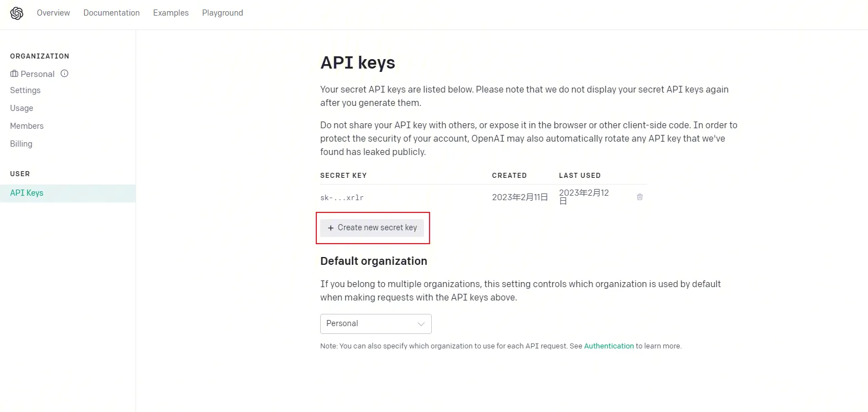Click the OpenAI logo icon
This screenshot has width=868, height=412.
(17, 13)
